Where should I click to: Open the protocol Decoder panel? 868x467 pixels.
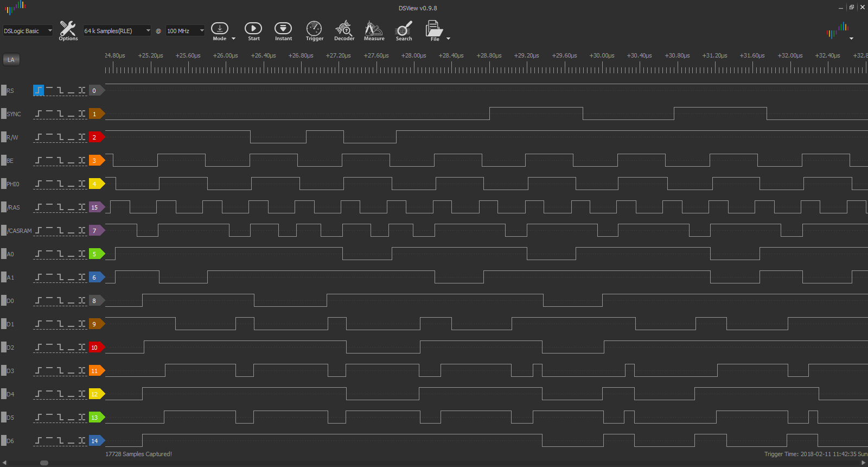point(344,30)
